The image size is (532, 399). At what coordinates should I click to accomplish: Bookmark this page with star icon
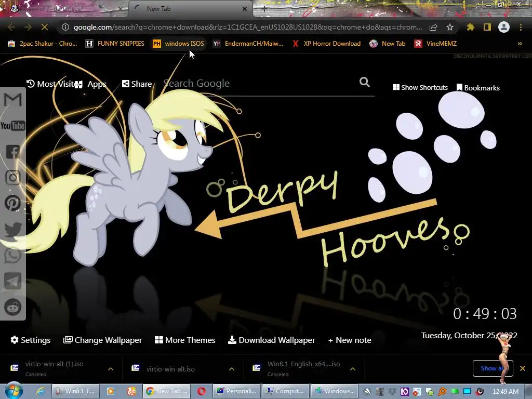tap(450, 27)
